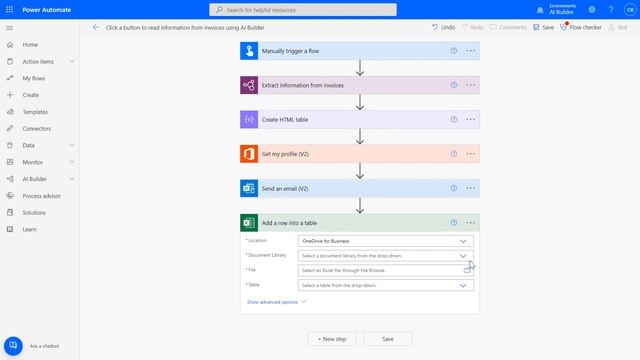Open the app launcher waffle icon

click(x=9, y=9)
